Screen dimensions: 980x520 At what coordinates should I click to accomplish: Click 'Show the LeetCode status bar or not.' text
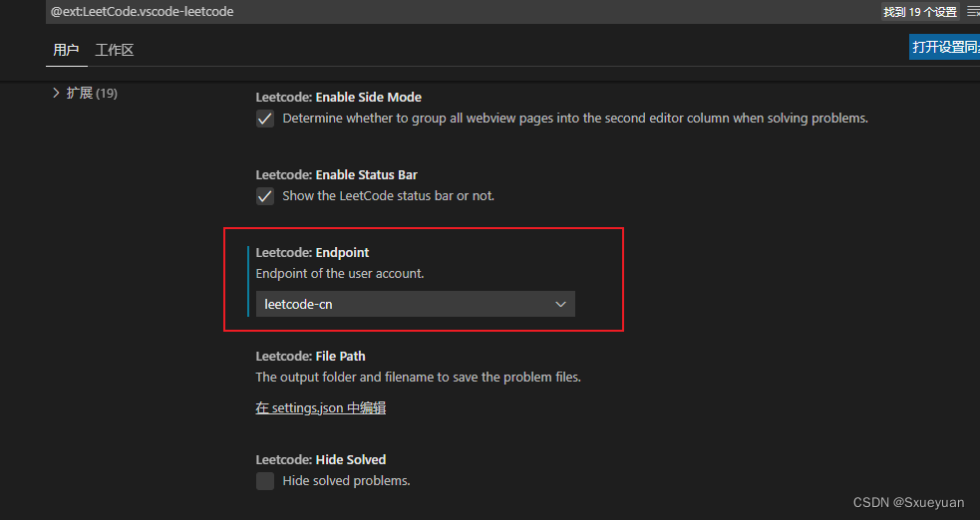[x=388, y=196]
